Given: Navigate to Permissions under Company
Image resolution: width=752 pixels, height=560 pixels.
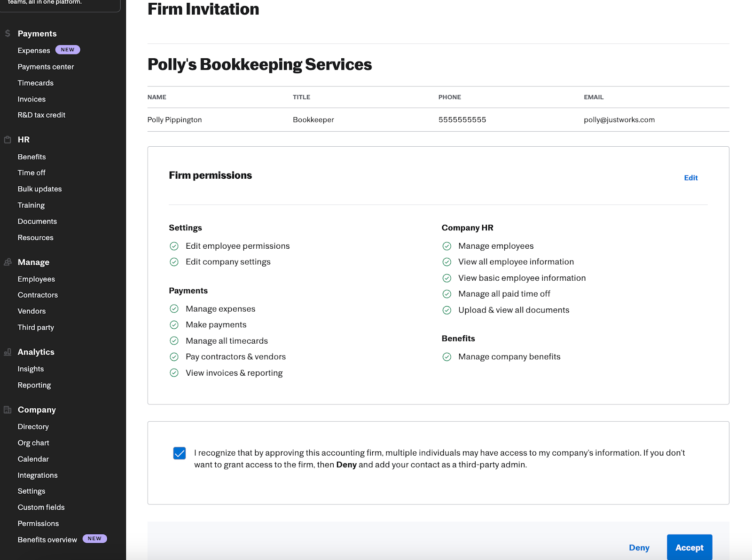Looking at the screenshot, I should (38, 523).
